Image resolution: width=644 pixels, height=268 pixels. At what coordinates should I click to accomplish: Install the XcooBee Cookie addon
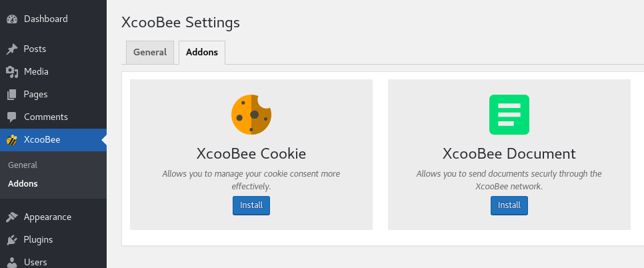tap(251, 205)
